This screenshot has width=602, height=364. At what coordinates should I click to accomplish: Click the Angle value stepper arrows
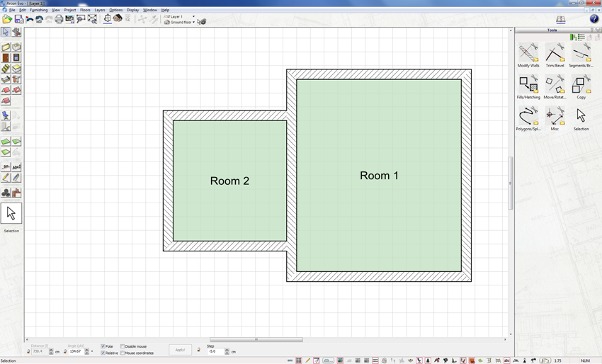[x=87, y=351]
